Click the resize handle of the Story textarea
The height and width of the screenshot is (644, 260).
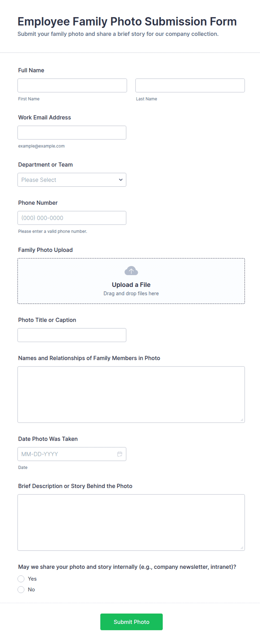click(242, 548)
